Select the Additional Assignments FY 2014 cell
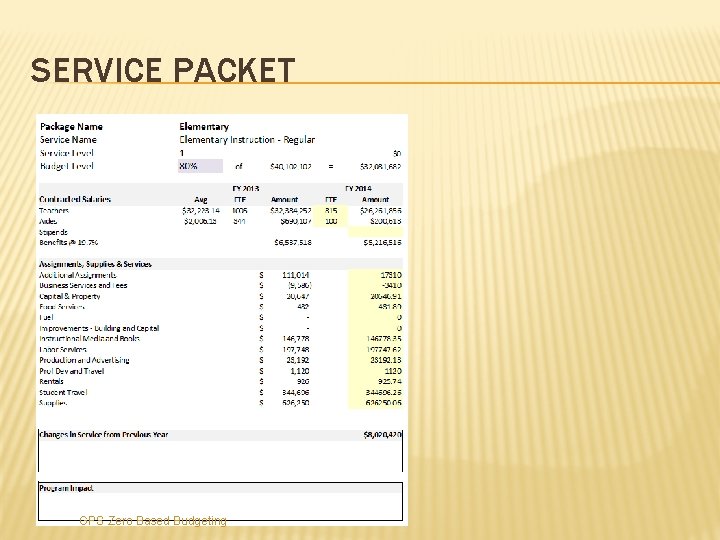This screenshot has width=720, height=540. 375,275
